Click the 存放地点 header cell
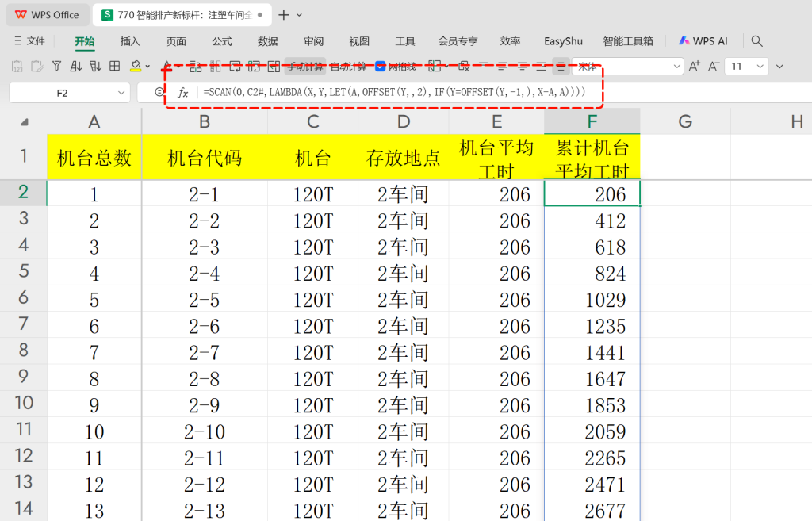 coord(404,158)
